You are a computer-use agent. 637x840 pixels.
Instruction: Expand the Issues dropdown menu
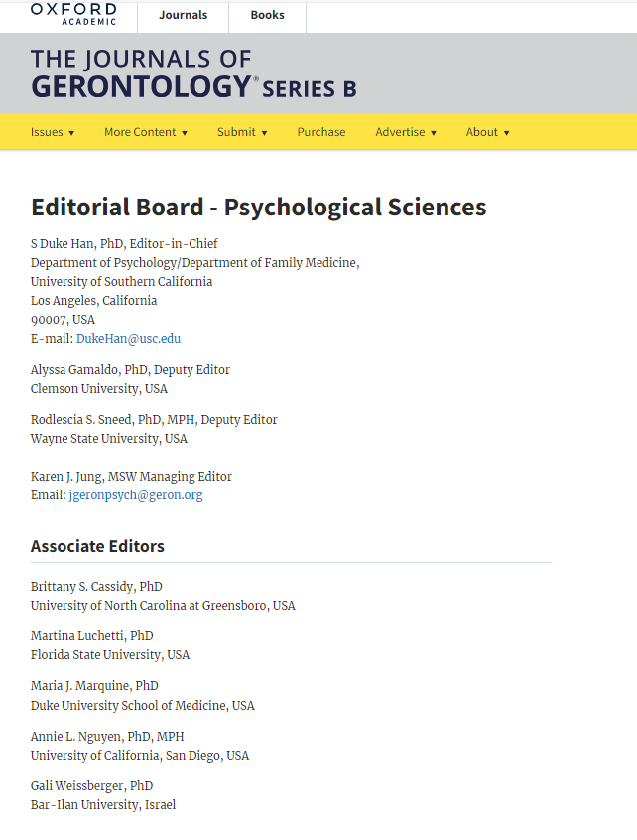(x=53, y=132)
